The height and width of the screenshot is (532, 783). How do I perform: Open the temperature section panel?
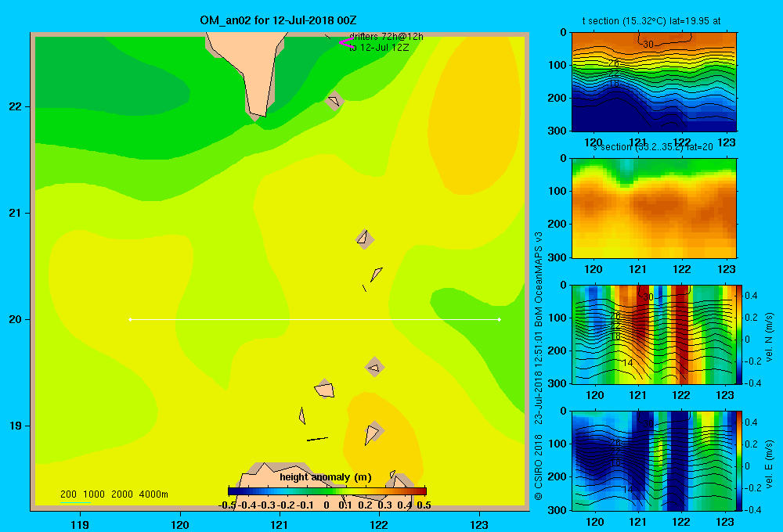click(x=654, y=82)
